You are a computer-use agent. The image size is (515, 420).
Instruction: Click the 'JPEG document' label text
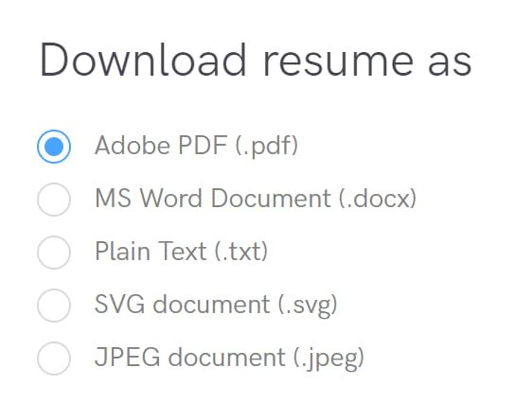(190, 357)
